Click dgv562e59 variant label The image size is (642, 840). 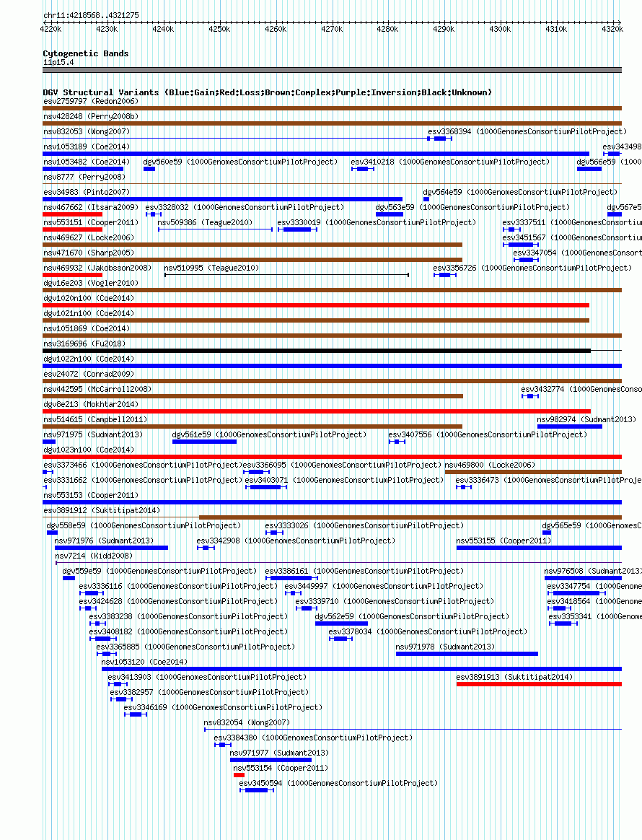tap(413, 616)
